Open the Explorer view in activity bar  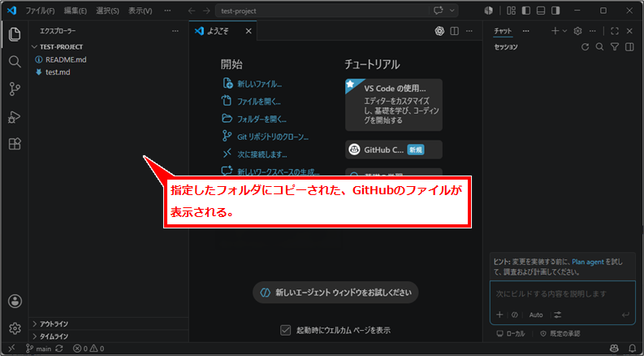click(x=15, y=33)
